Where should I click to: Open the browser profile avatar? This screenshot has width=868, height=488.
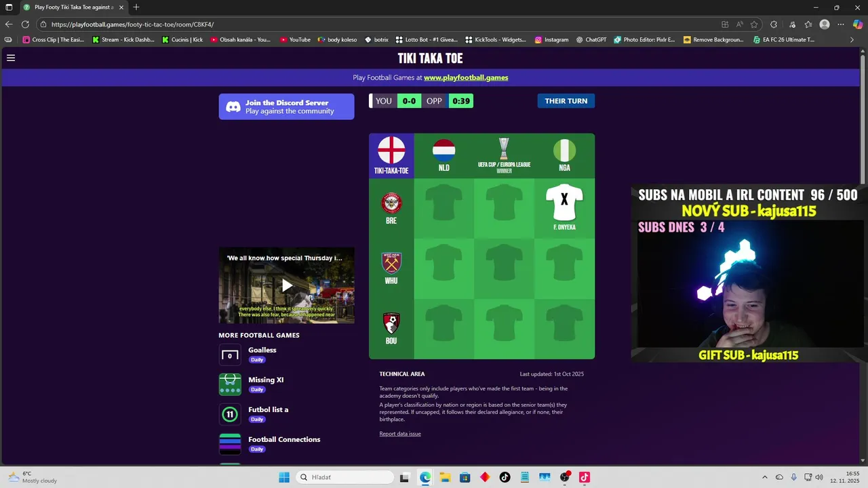[x=825, y=24]
